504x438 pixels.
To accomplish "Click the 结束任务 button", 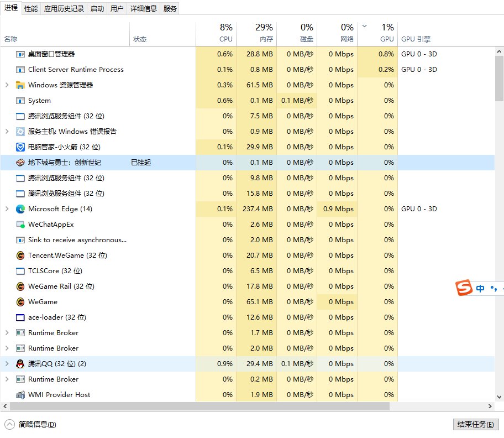I will coord(476,425).
